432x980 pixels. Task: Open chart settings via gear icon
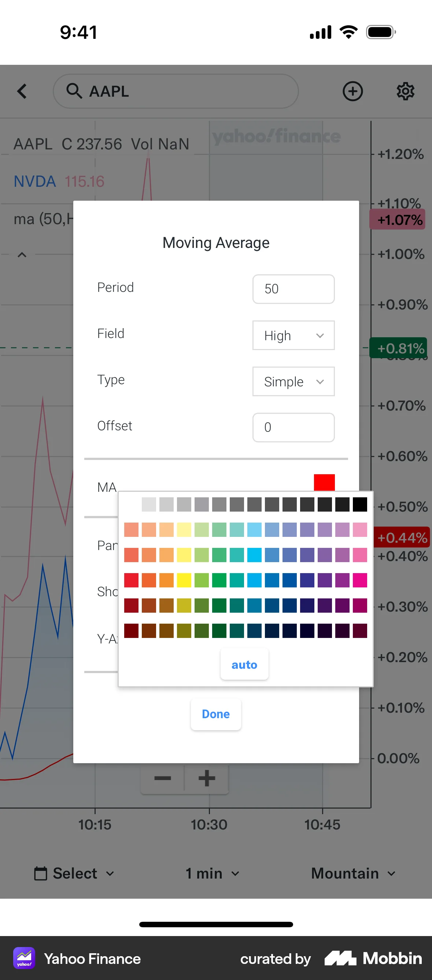pos(405,91)
